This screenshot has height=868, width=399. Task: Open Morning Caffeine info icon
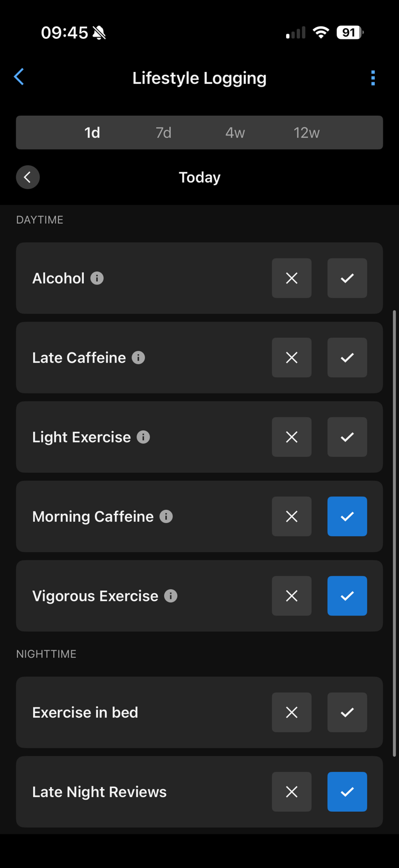point(166,517)
